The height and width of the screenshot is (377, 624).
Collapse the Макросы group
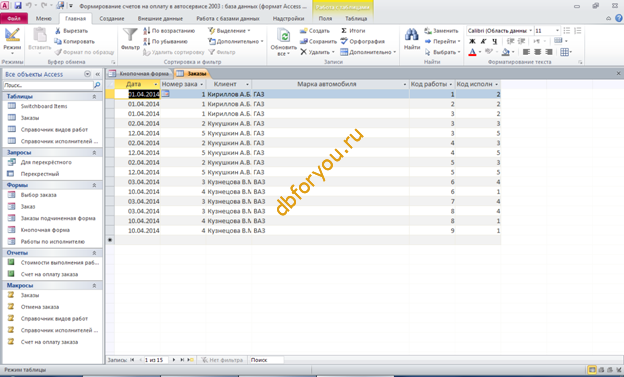pyautogui.click(x=94, y=285)
